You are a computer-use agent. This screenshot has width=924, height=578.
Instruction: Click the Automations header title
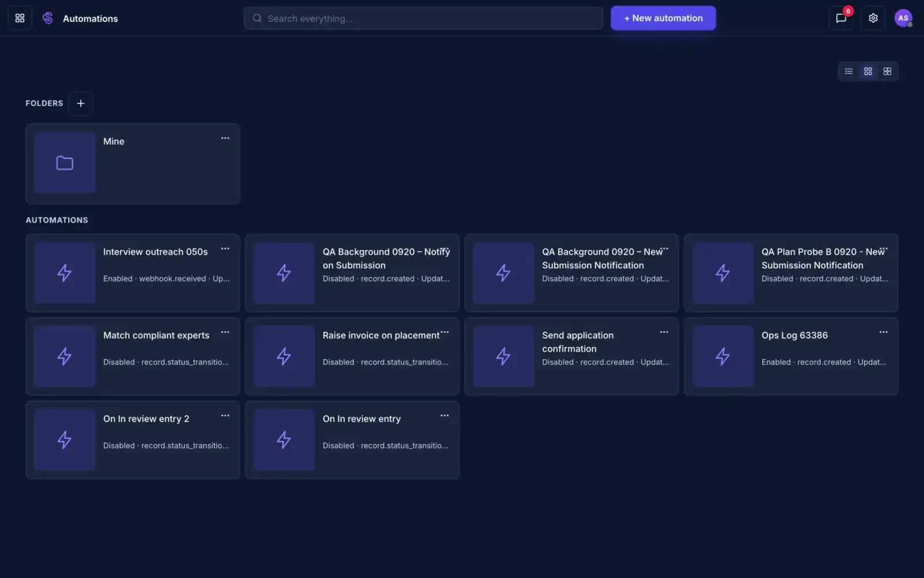tap(90, 18)
